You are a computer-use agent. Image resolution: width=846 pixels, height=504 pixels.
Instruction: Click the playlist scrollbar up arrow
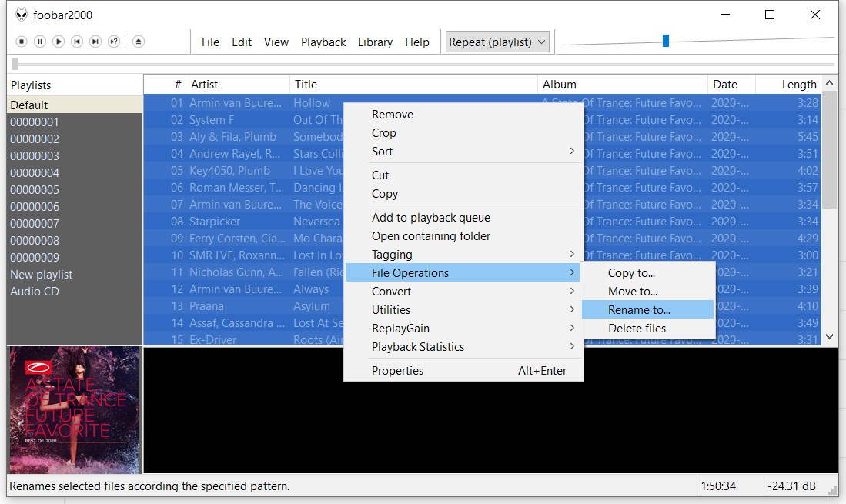pos(830,83)
